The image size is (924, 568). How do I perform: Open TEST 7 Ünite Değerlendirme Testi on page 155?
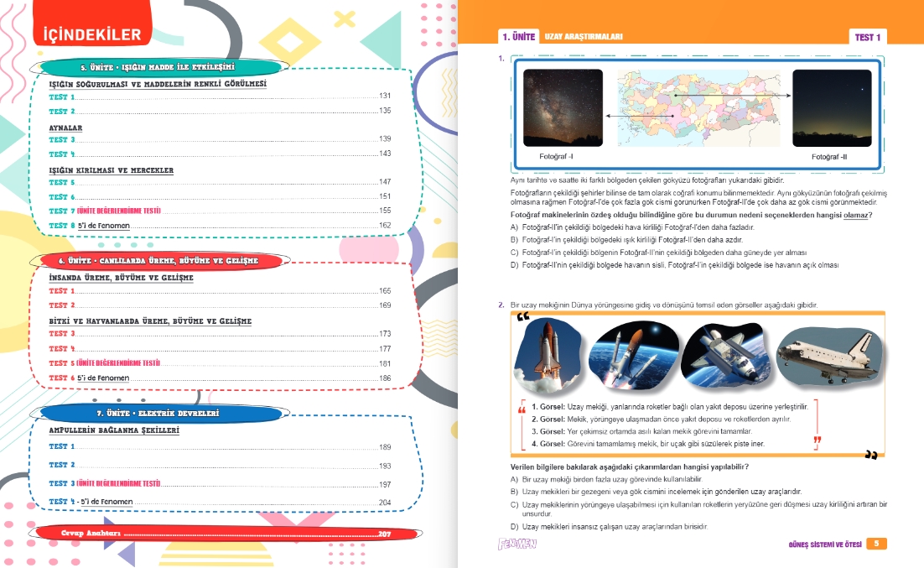220,211
